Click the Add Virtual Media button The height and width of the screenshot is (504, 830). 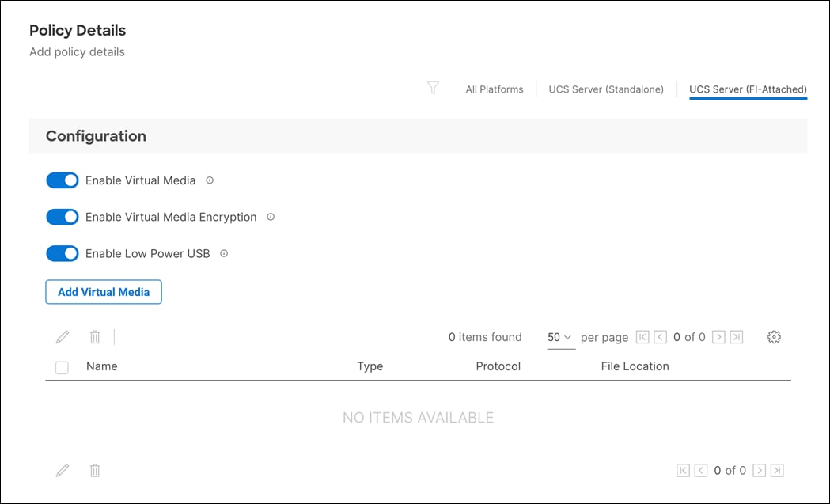point(104,292)
